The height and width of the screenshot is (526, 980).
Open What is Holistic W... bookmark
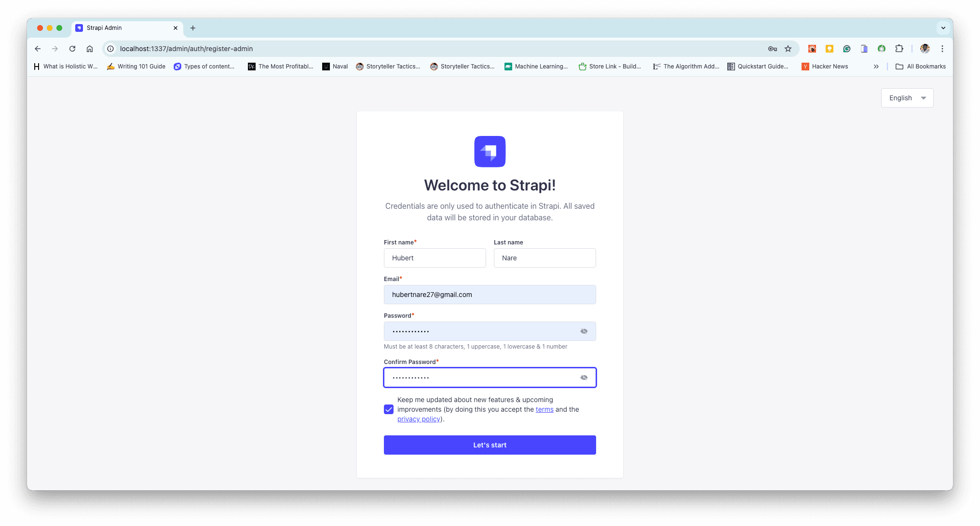click(x=66, y=67)
